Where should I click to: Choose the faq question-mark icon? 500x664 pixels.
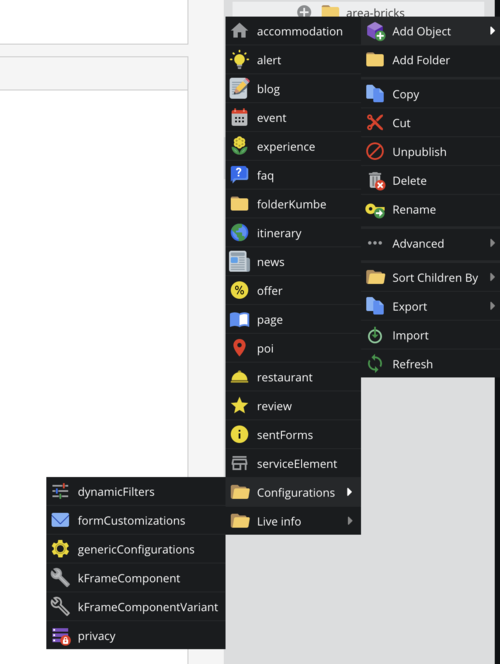239,175
